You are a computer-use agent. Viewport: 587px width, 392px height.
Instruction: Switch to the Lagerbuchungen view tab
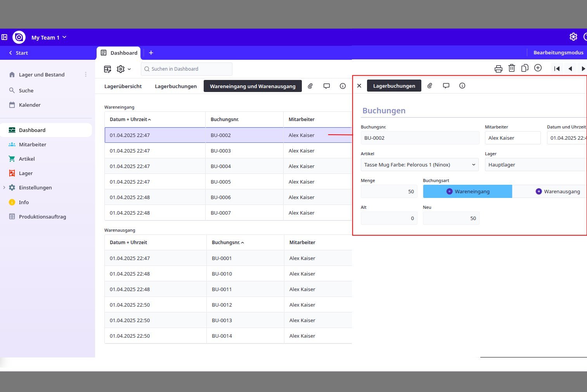tap(175, 86)
